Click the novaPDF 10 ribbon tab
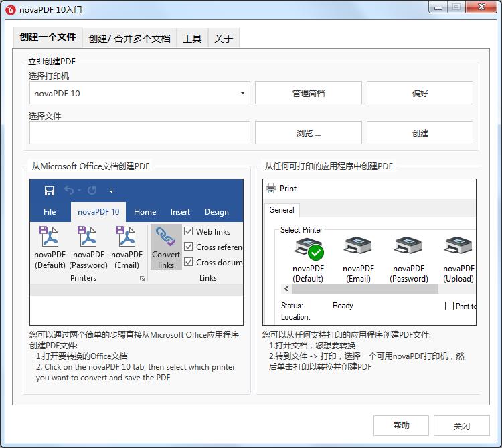This screenshot has width=502, height=448. coord(98,212)
